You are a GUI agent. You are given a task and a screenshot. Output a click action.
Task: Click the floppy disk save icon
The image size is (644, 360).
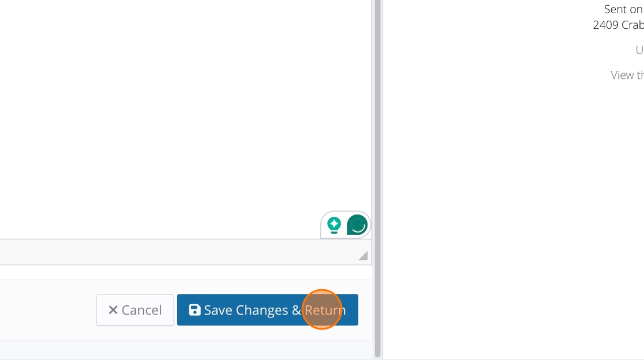pyautogui.click(x=195, y=310)
